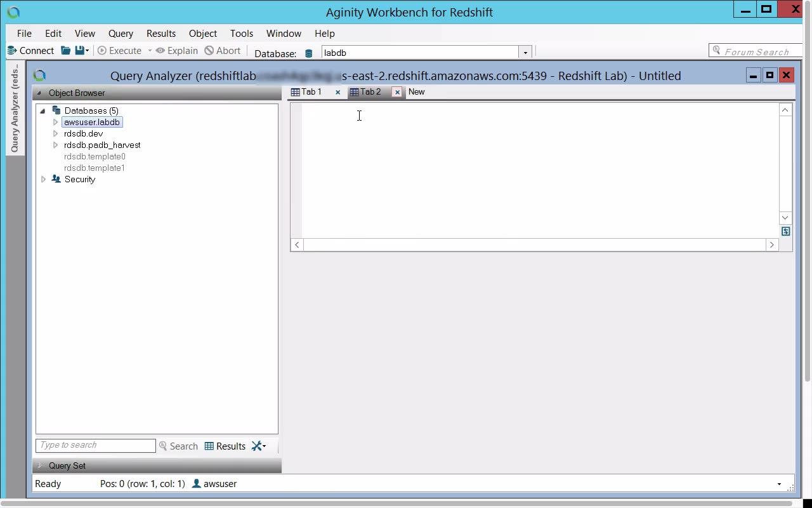Click the database cylinder icon beside labdb
The height and width of the screenshot is (508, 812).
[x=309, y=53]
